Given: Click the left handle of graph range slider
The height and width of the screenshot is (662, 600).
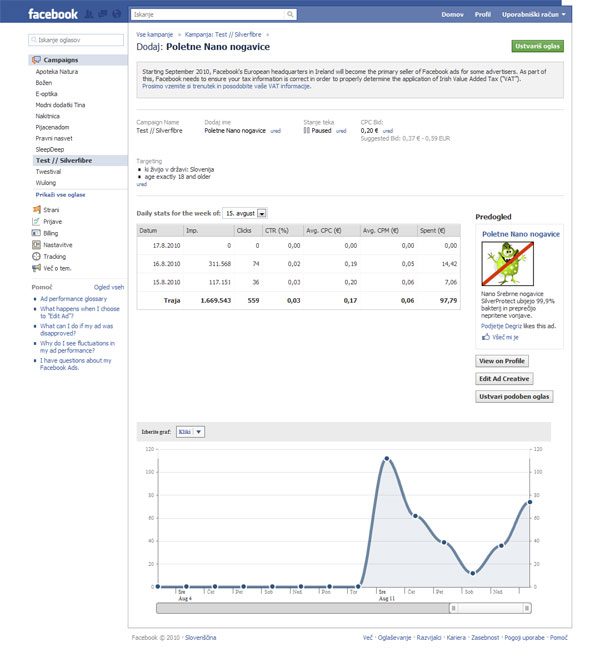Looking at the screenshot, I should [453, 608].
